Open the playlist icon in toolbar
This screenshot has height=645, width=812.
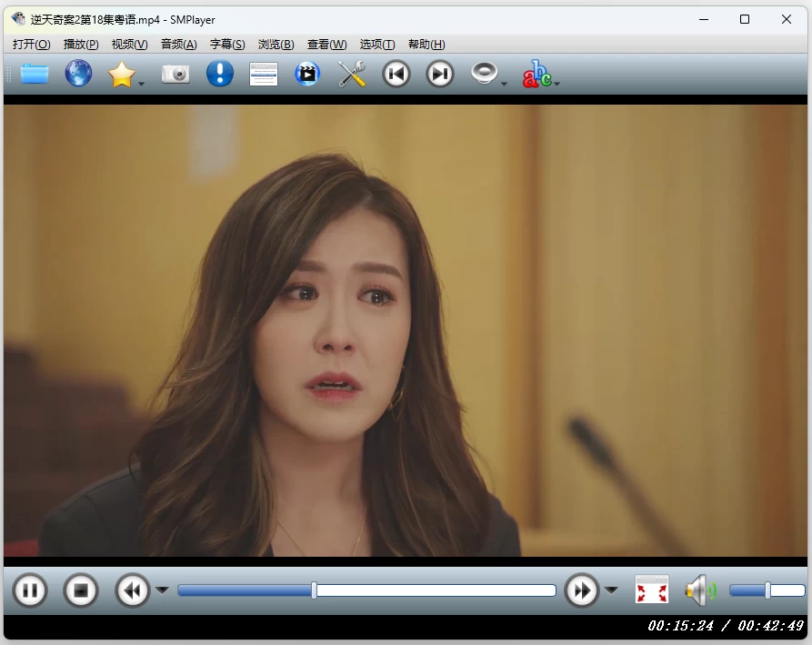click(x=264, y=74)
